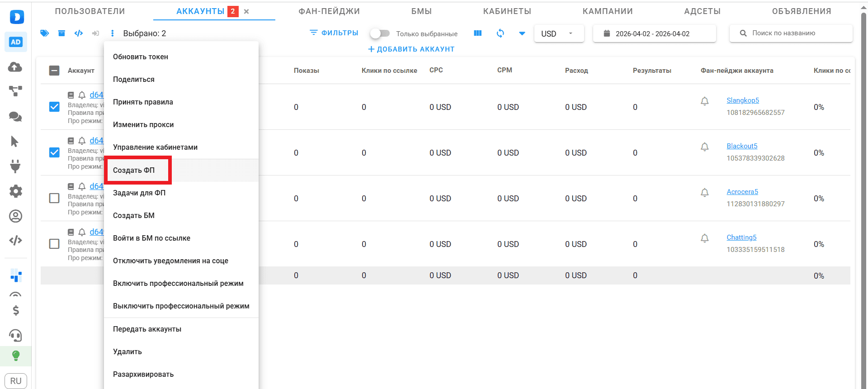Toggle the 'Только выбранные' switch
The height and width of the screenshot is (389, 868).
pyautogui.click(x=380, y=33)
